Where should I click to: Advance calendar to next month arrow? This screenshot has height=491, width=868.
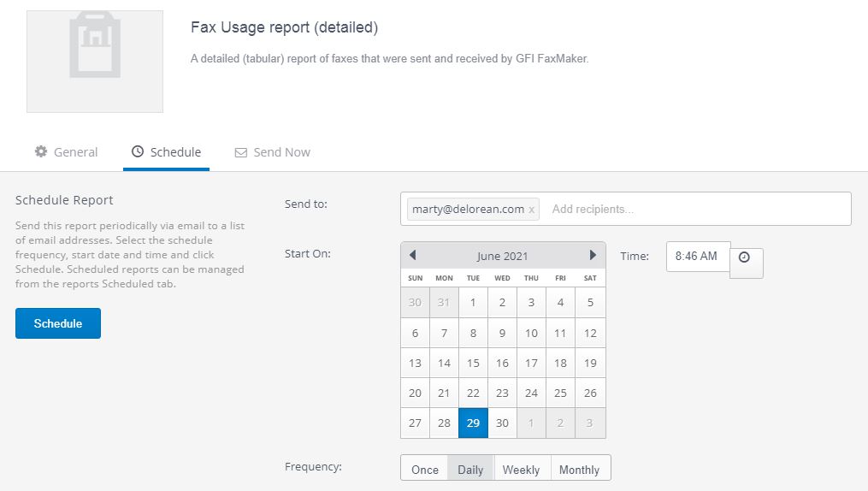593,255
